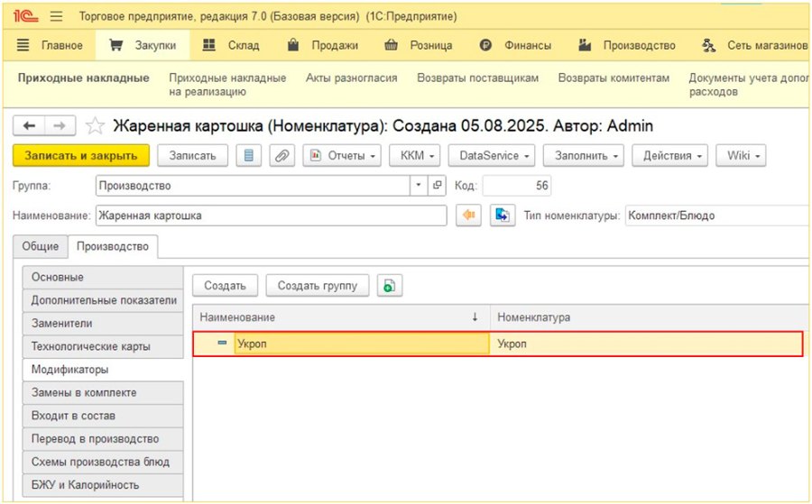Open the Действия dropdown
812x504 pixels.
tap(669, 156)
